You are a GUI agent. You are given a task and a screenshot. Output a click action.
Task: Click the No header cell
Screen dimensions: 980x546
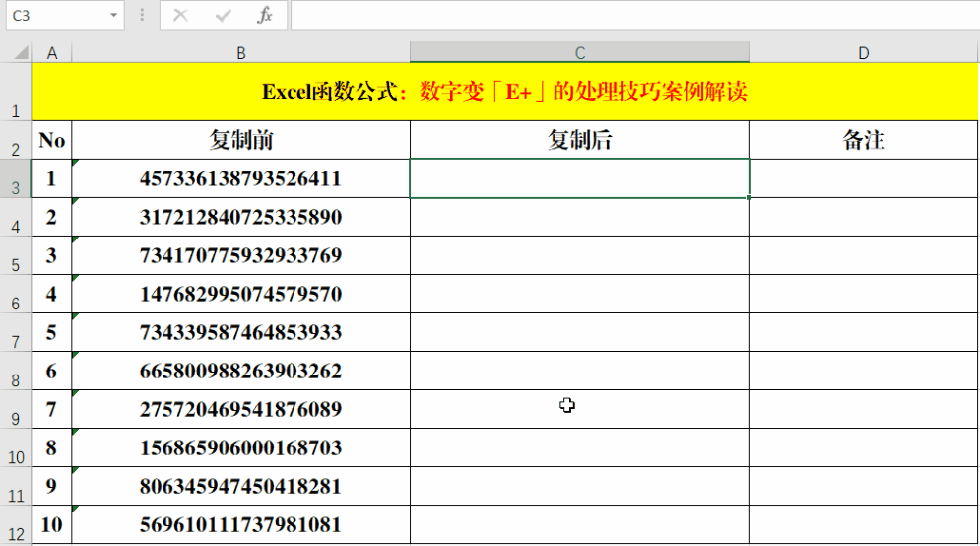click(x=52, y=140)
